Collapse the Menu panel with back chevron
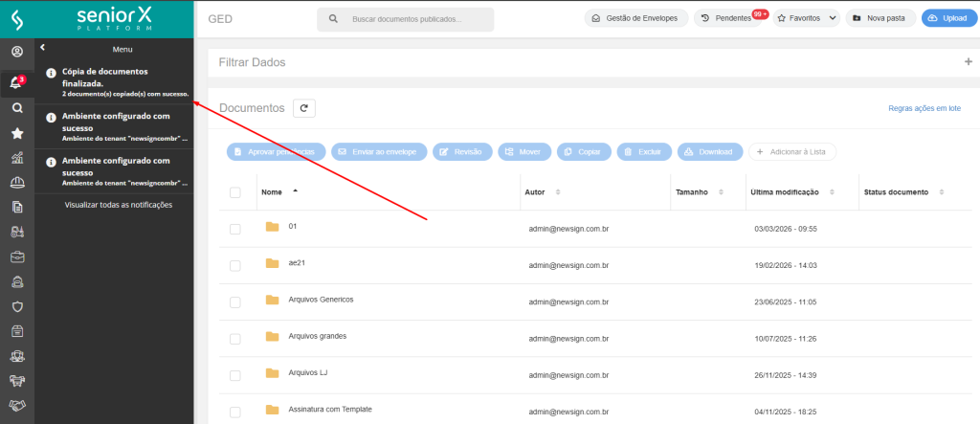The width and height of the screenshot is (980, 424). click(x=43, y=48)
